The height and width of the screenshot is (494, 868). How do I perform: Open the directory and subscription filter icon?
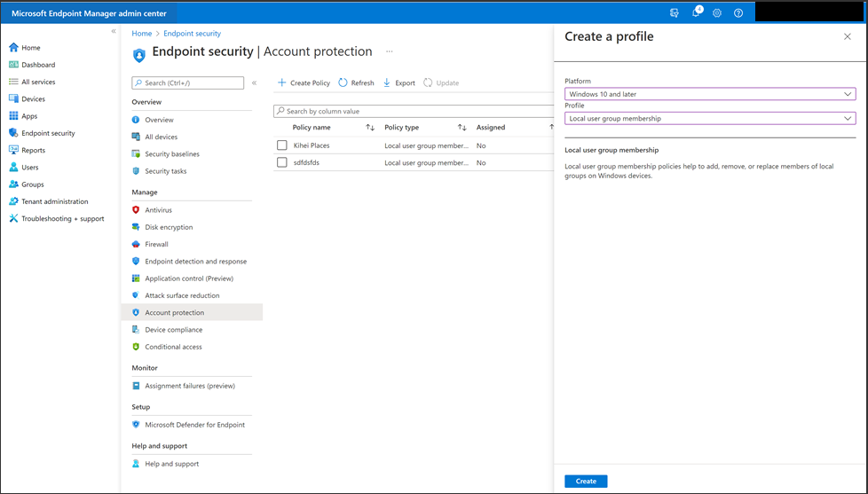pos(675,13)
